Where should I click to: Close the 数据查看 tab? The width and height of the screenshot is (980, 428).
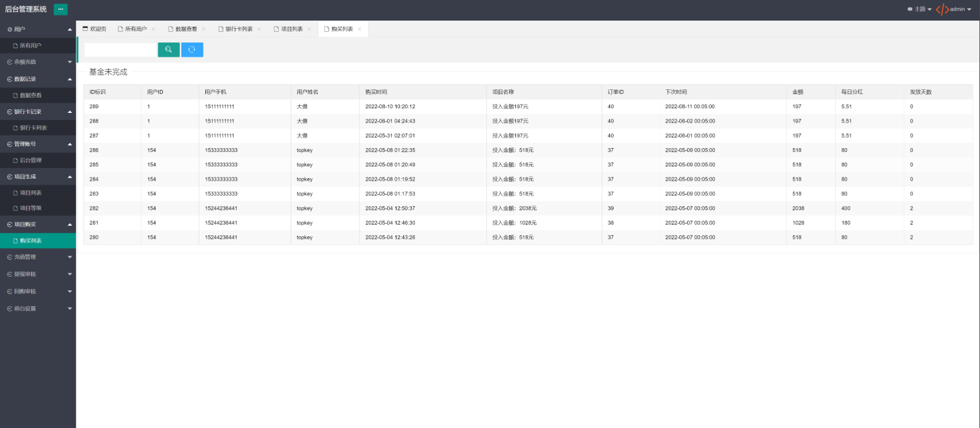[x=204, y=29]
